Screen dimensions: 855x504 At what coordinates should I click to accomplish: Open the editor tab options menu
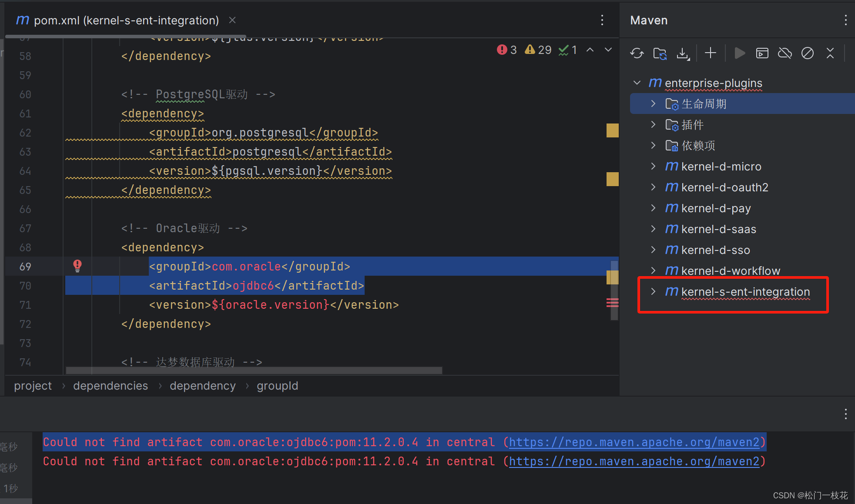602,20
